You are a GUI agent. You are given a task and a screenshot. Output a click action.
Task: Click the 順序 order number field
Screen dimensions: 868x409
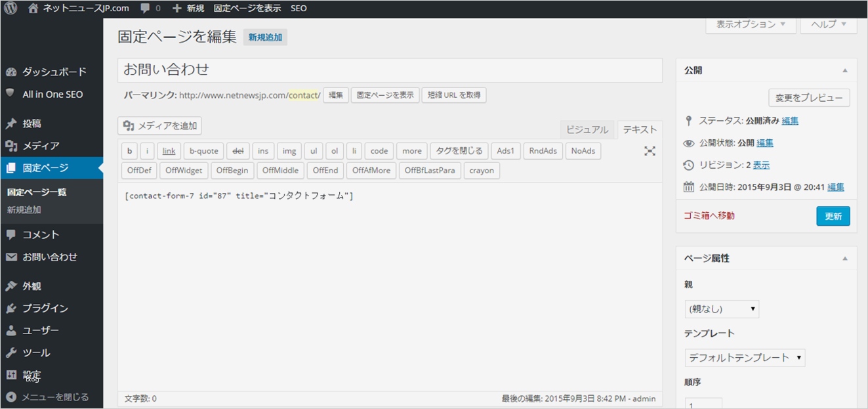pos(703,404)
